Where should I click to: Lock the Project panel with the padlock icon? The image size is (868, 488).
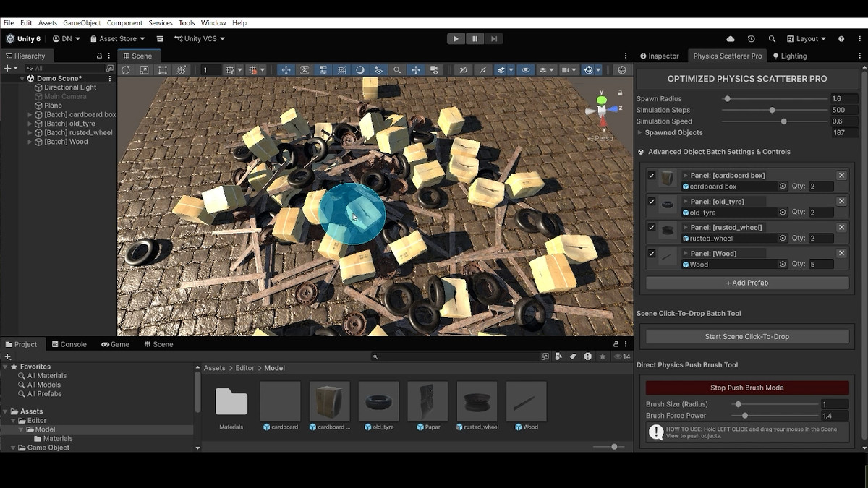(x=616, y=344)
